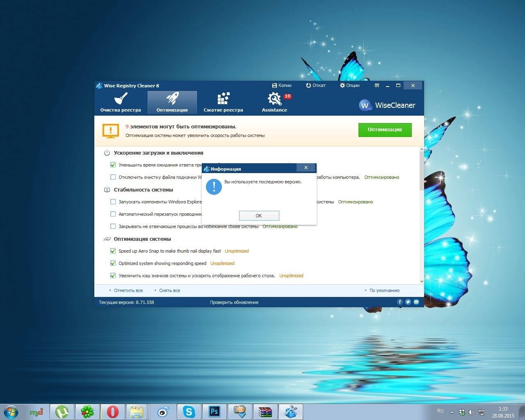Toggle 'Закрывать не отвечающие процессы' checkbox
Screen dimensions: 525x420
tap(113, 226)
